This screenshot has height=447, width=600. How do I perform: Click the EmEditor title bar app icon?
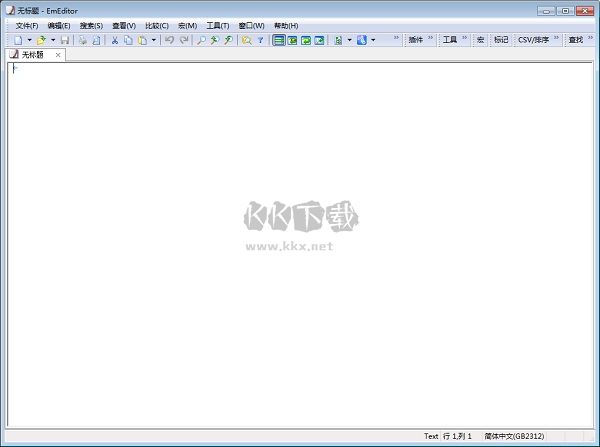11,10
